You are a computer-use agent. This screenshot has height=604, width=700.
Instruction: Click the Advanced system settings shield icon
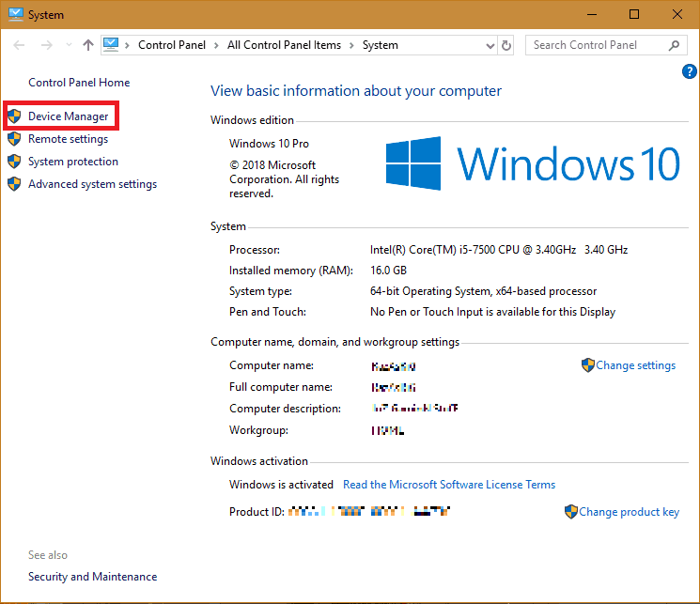[x=14, y=183]
